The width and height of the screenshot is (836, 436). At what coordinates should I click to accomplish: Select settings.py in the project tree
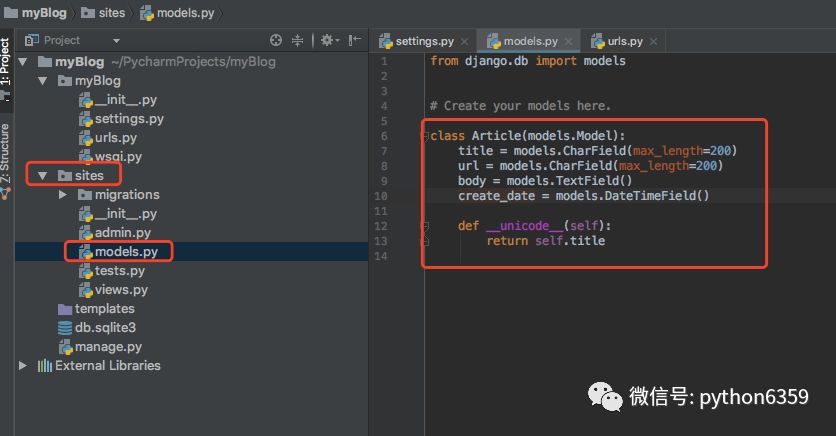(x=129, y=119)
